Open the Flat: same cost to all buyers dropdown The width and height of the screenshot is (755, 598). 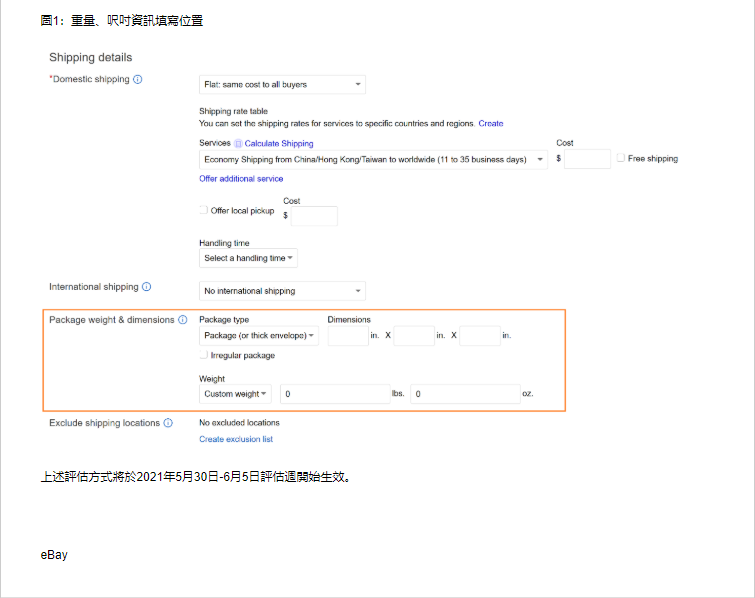[282, 85]
